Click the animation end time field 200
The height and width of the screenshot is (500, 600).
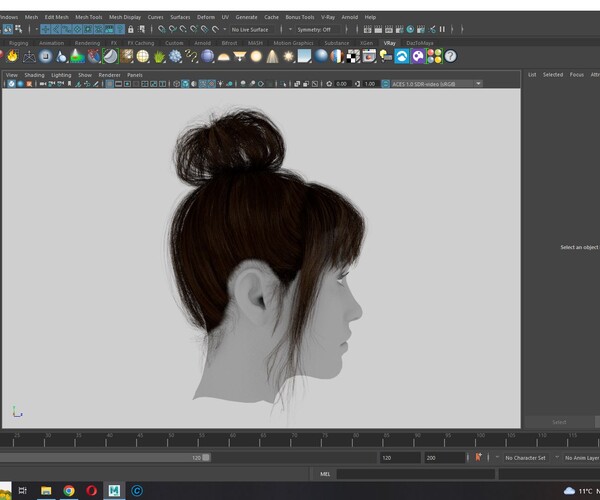(x=445, y=458)
